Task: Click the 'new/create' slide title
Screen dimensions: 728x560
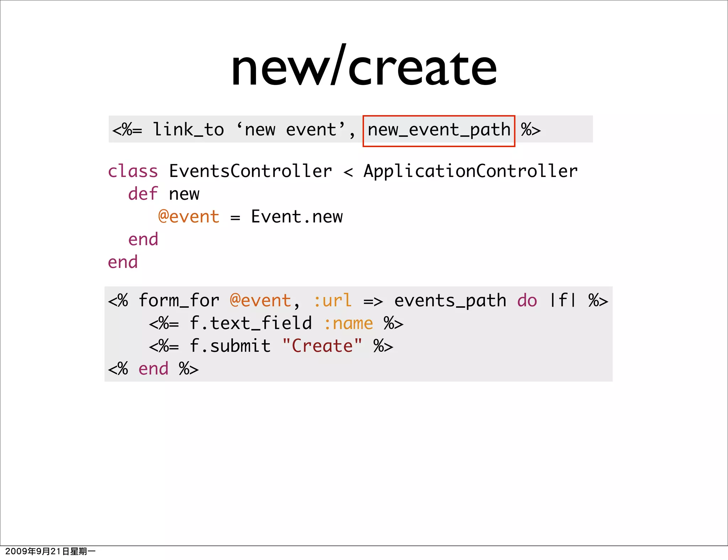Action: 364,68
